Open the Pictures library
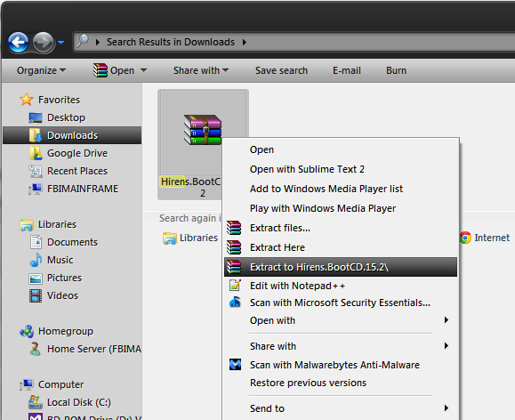This screenshot has width=515, height=420. point(64,278)
